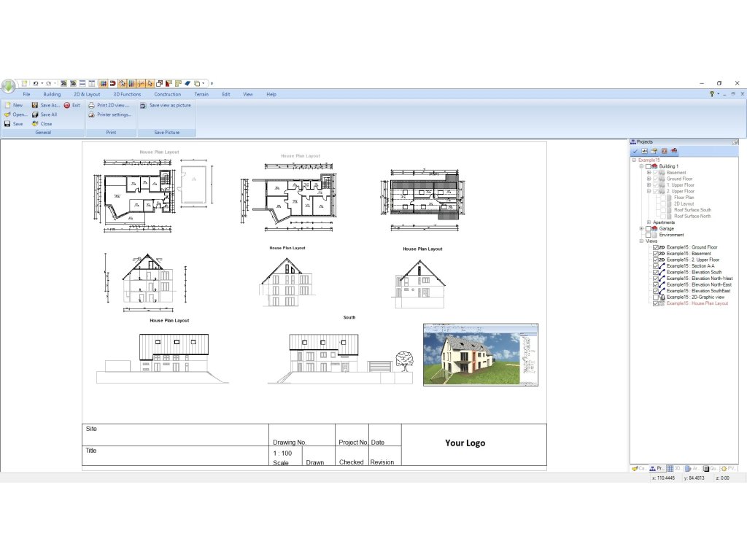The width and height of the screenshot is (747, 560).
Task: Click the Save As icon in General group
Action: 35,105
